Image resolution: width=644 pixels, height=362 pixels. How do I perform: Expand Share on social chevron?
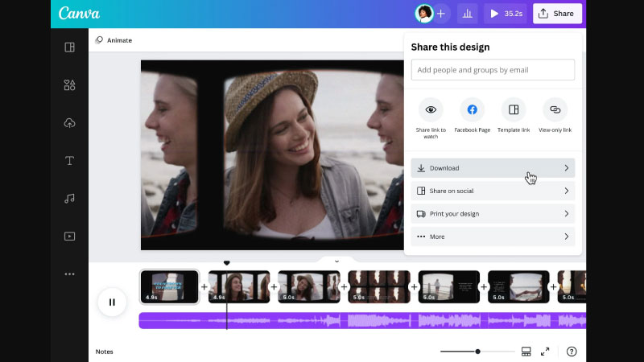click(x=567, y=191)
